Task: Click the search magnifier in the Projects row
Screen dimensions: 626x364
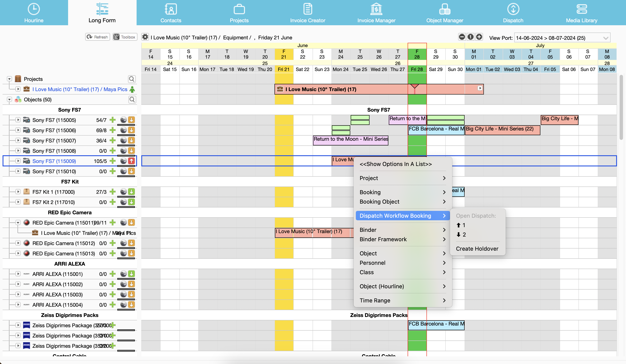Action: (x=132, y=79)
